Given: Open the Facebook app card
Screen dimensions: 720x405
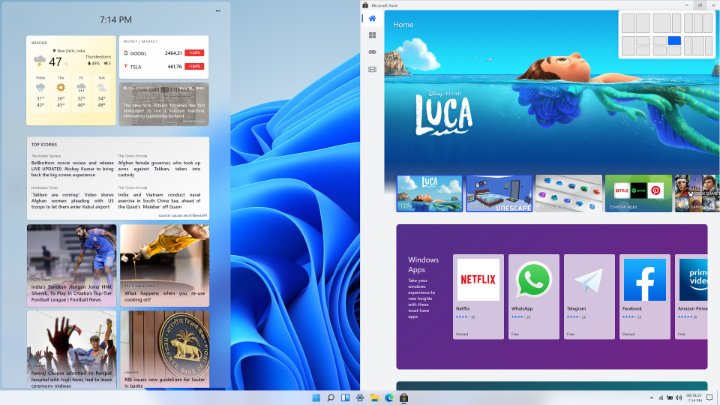Looking at the screenshot, I should pyautogui.click(x=645, y=297).
